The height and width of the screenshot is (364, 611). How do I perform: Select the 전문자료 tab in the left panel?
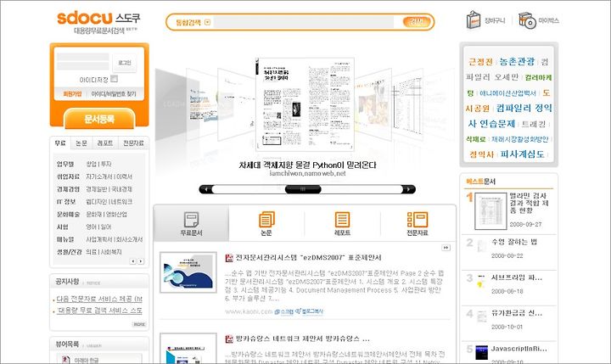pyautogui.click(x=133, y=143)
